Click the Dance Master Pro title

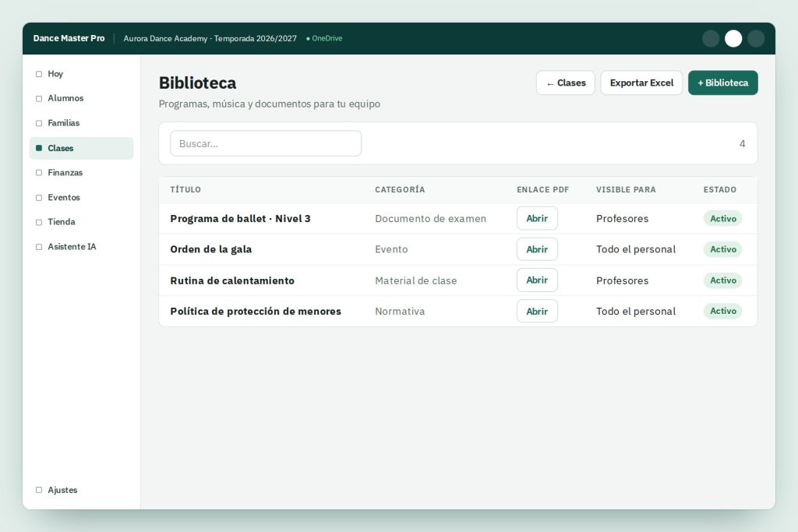tap(69, 38)
